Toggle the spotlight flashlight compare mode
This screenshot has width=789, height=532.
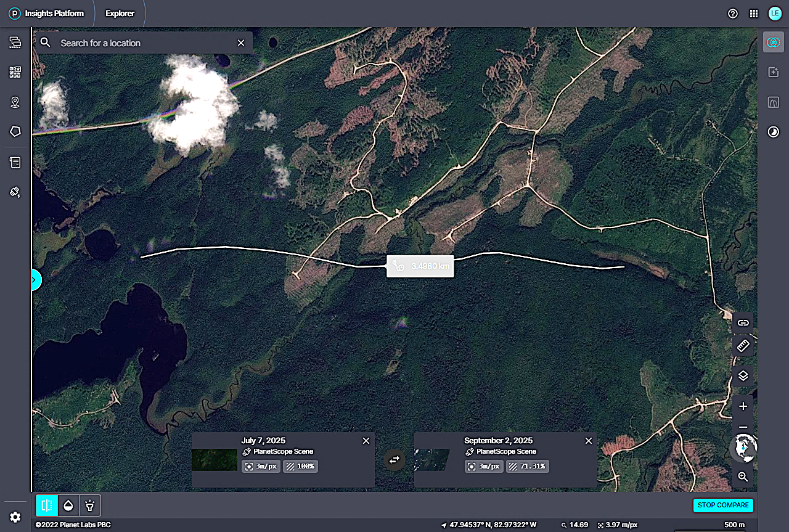pos(90,505)
